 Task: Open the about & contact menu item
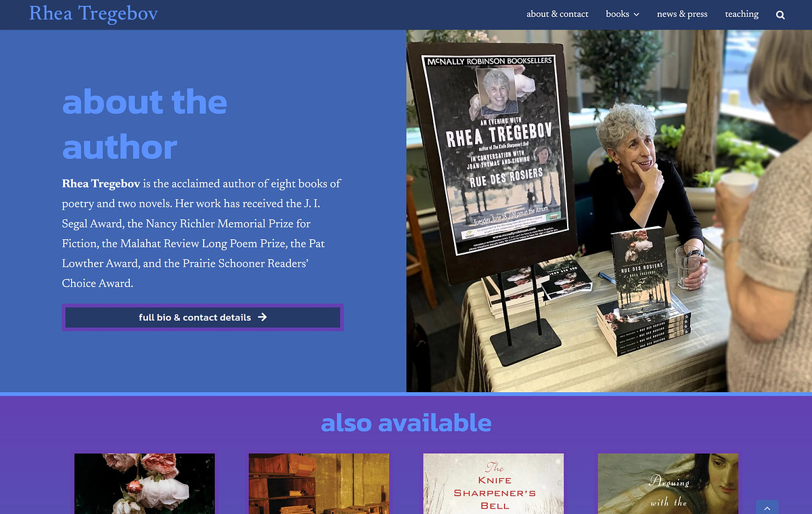tap(558, 14)
